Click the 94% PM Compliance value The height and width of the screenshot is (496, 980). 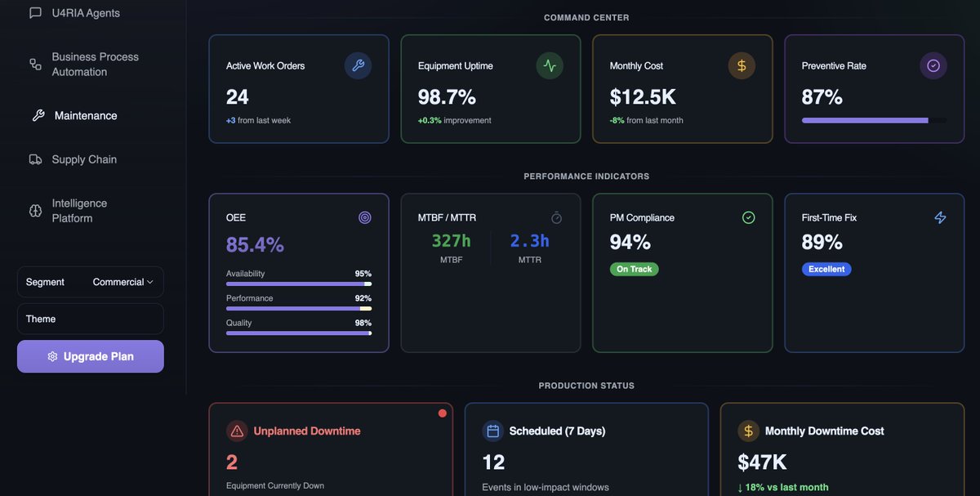[630, 242]
